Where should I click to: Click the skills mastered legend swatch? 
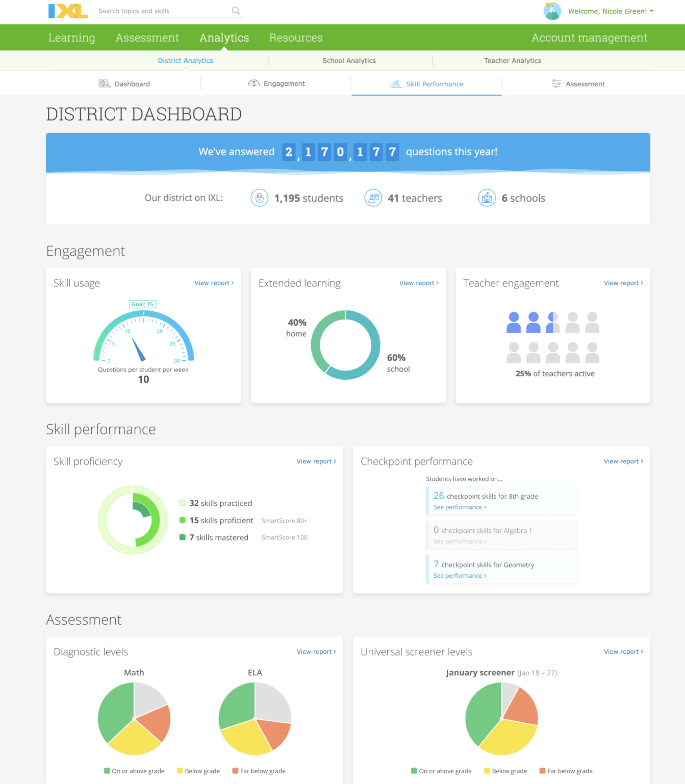[x=183, y=537]
